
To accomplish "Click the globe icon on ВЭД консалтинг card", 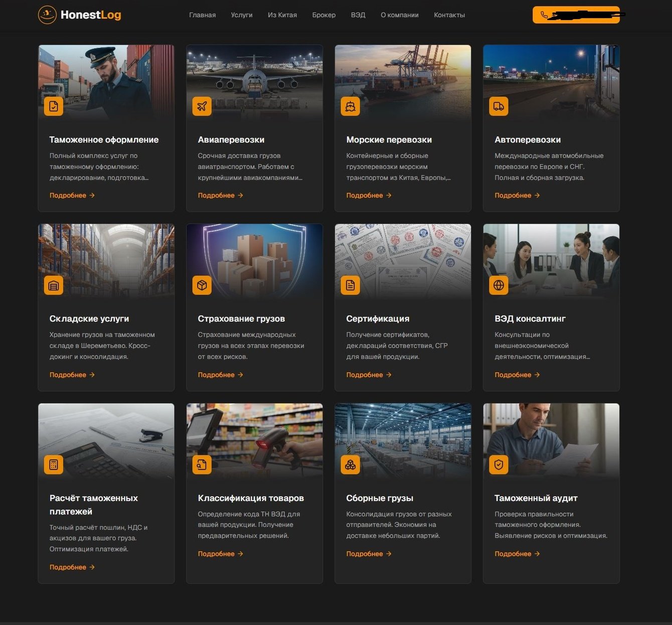I will (498, 285).
